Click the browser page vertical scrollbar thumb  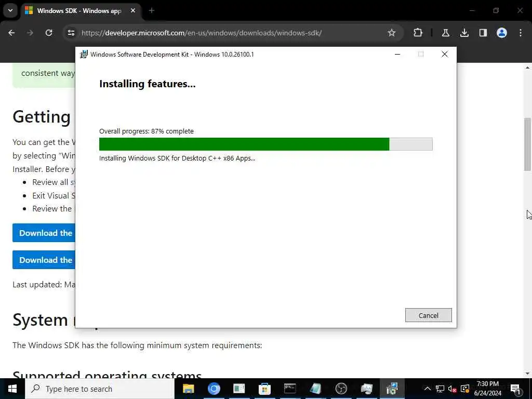tap(527, 144)
